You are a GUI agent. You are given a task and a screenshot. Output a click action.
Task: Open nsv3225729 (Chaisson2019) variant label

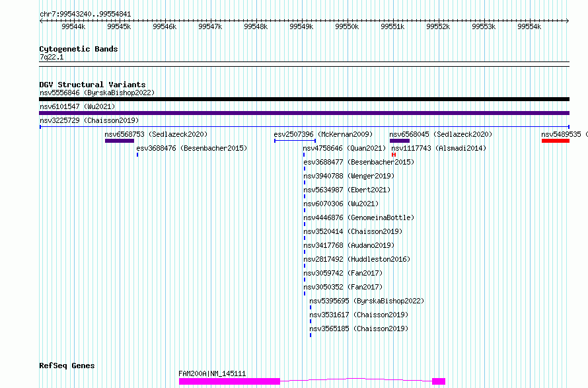[x=89, y=120]
